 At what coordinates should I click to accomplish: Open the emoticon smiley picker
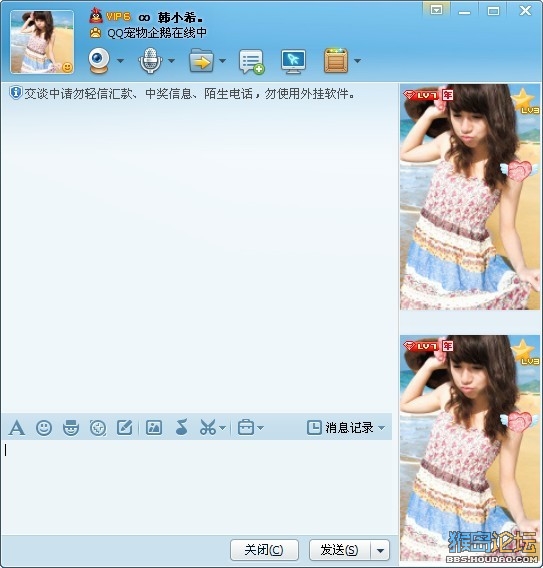(x=44, y=428)
